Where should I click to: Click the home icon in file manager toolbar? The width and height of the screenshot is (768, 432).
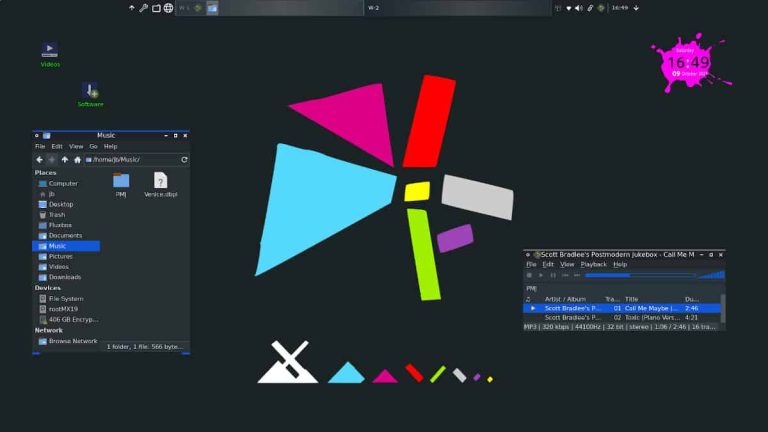click(77, 159)
